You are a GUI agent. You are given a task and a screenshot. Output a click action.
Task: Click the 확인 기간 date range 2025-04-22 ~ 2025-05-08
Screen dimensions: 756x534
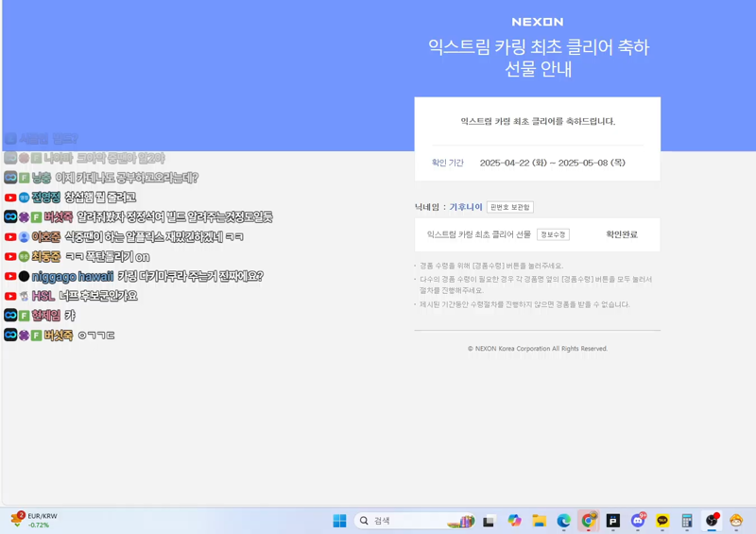553,163
